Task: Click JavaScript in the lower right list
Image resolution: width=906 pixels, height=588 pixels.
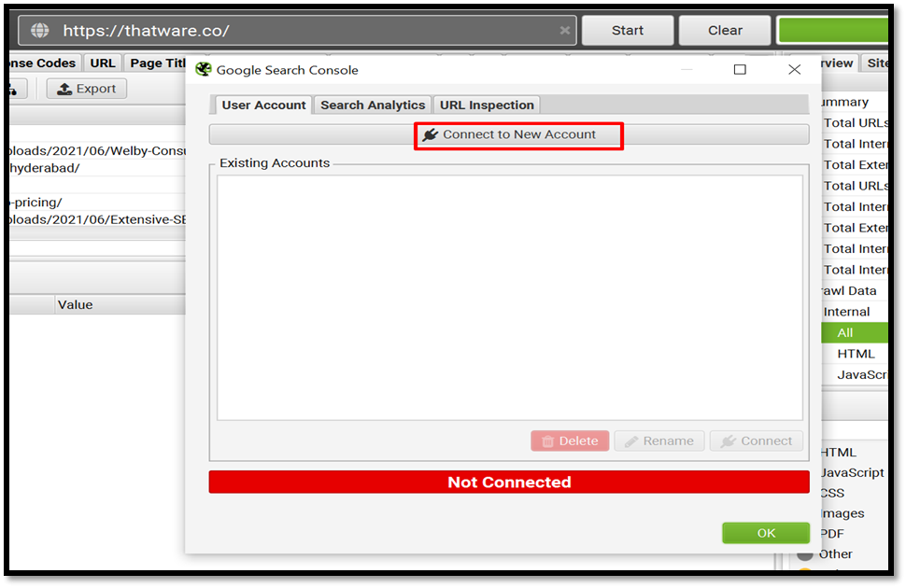Action: 852,472
